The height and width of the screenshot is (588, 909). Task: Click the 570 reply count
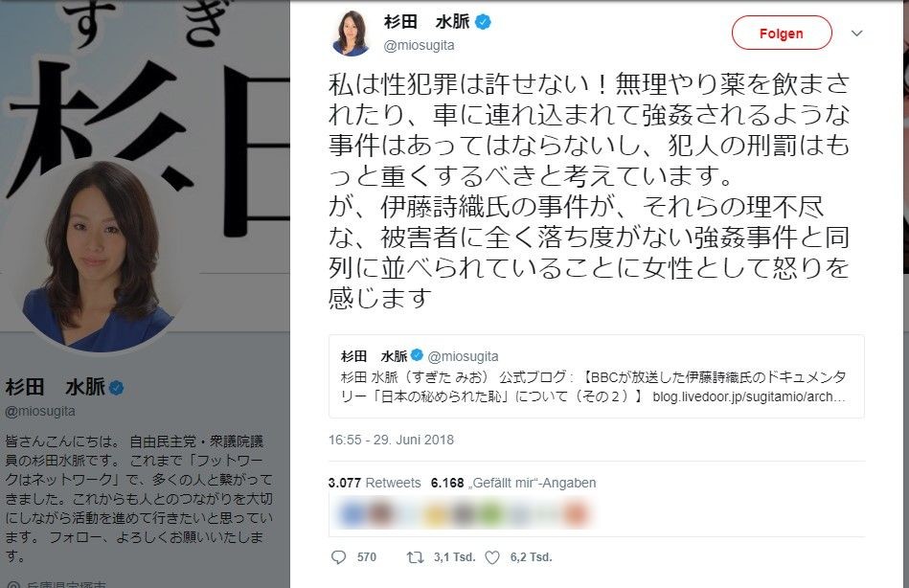tap(367, 557)
